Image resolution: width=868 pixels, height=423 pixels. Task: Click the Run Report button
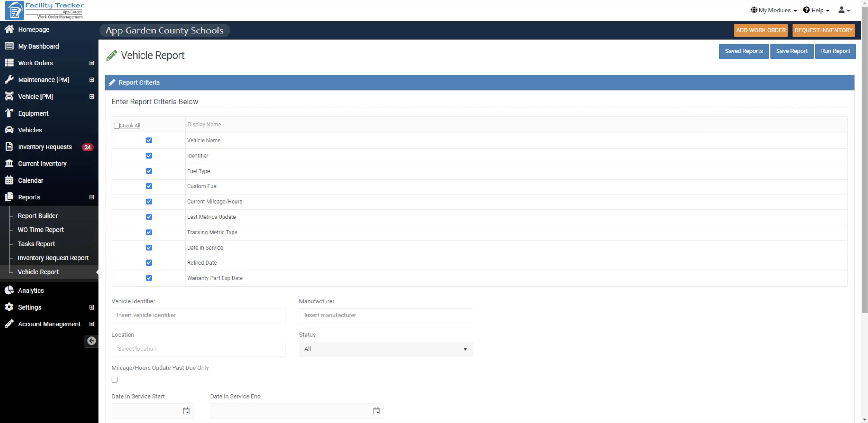coord(835,51)
